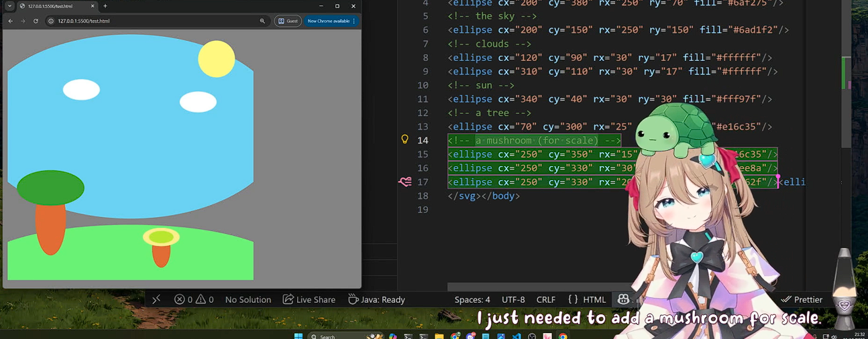Click No Solution in status bar
Screen dimensions: 868x339
[248, 299]
